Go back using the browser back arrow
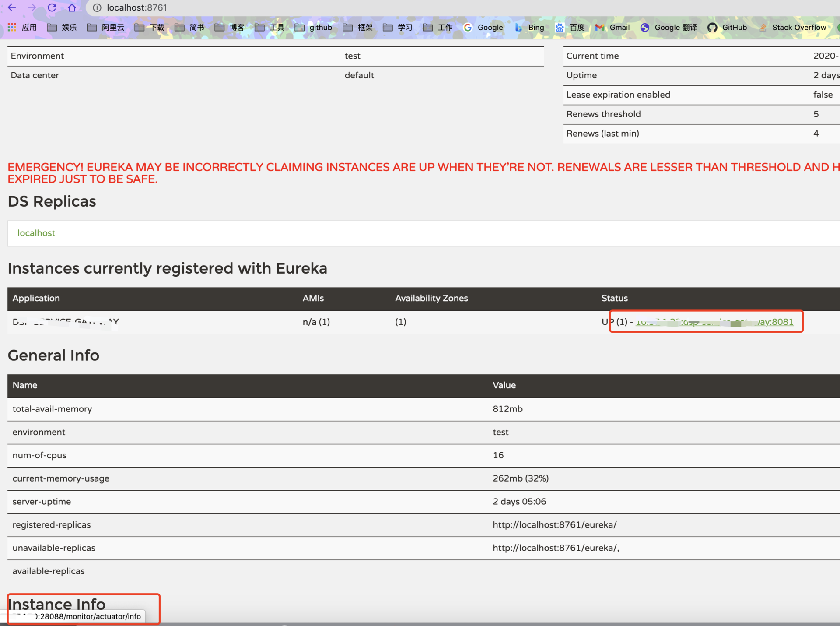The width and height of the screenshot is (840, 626). (x=11, y=7)
